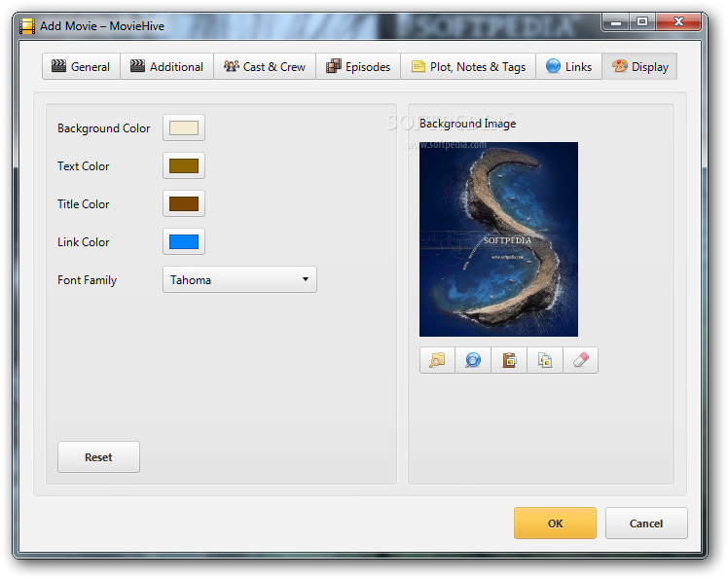Viewport: 728px width, 579px height.
Task: Confirm with the OK button
Action: [555, 524]
